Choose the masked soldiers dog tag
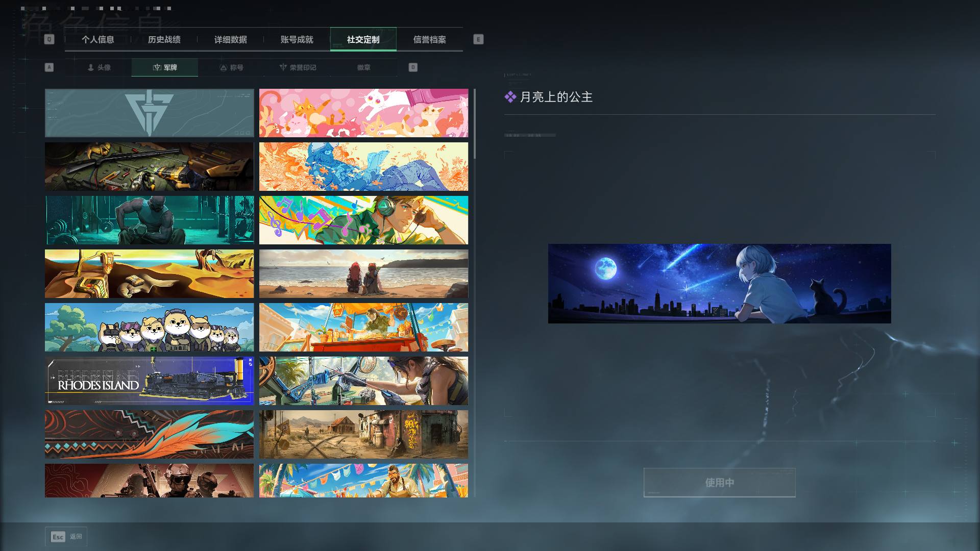 149,481
